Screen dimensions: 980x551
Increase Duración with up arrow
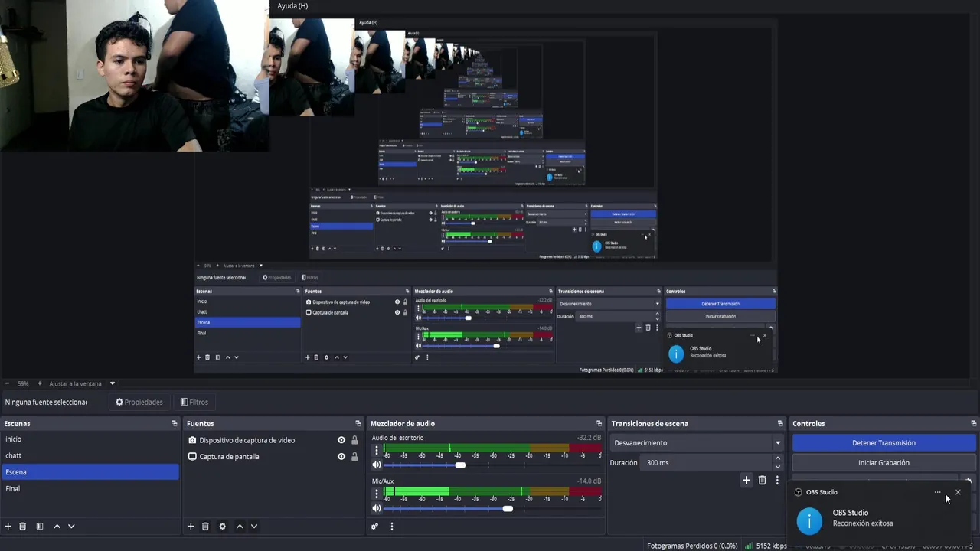pos(778,458)
